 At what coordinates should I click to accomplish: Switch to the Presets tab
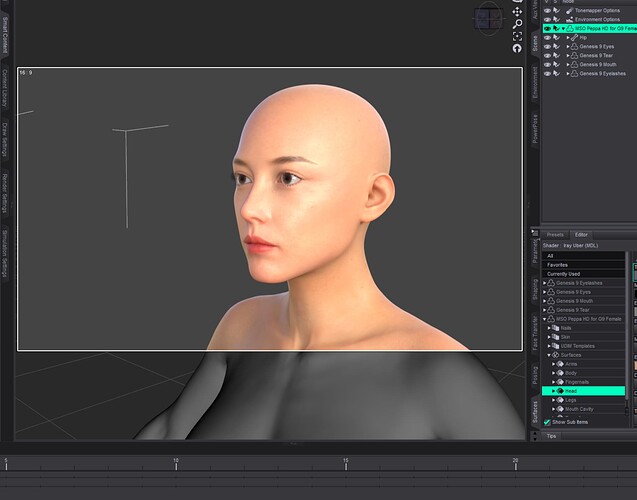coord(555,234)
